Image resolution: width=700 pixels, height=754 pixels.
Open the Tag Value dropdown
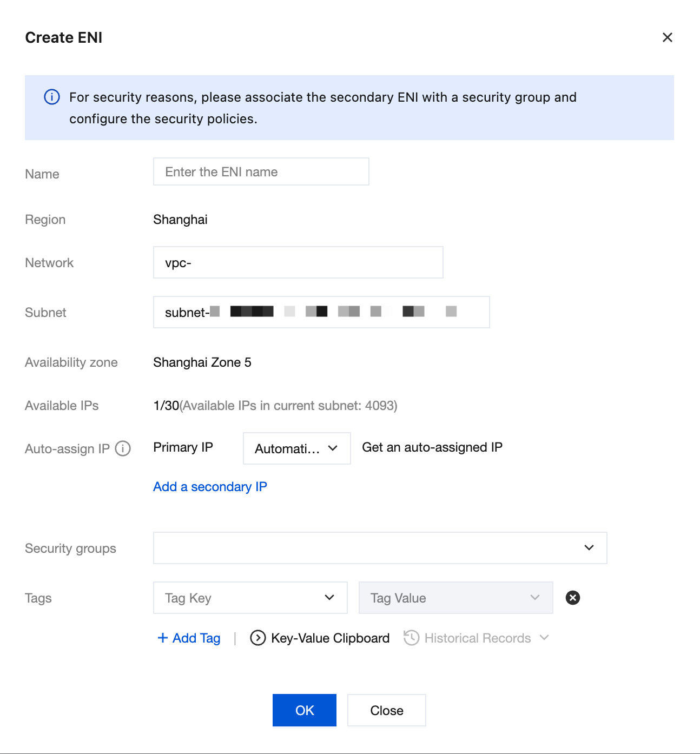pos(455,598)
